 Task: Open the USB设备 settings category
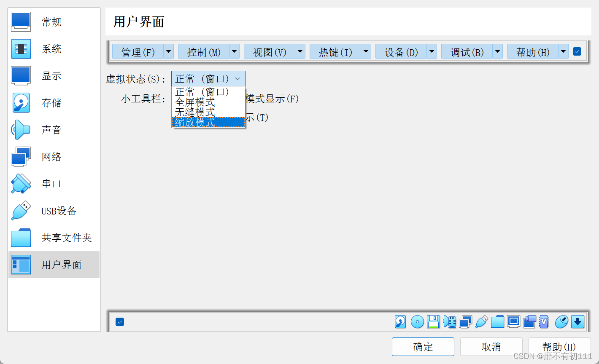(x=54, y=211)
